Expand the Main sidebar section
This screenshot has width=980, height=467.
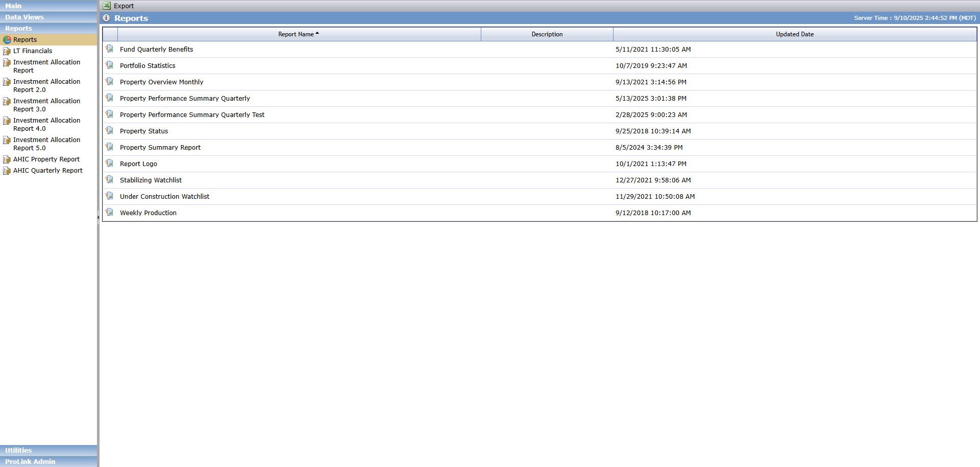click(48, 6)
